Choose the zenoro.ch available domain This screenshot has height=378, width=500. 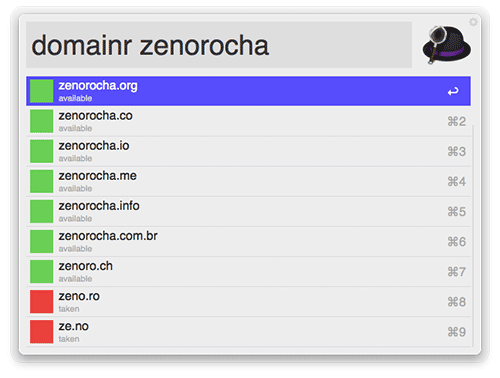point(248,272)
